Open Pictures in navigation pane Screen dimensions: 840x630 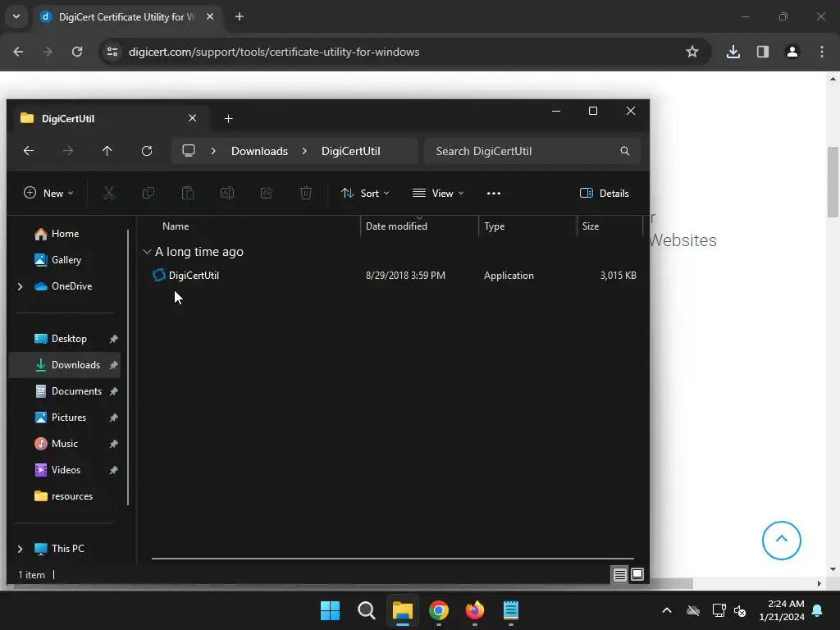(66, 418)
